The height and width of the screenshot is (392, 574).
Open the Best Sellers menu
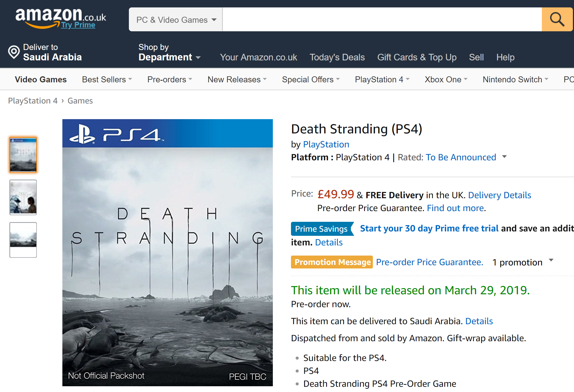click(x=107, y=79)
